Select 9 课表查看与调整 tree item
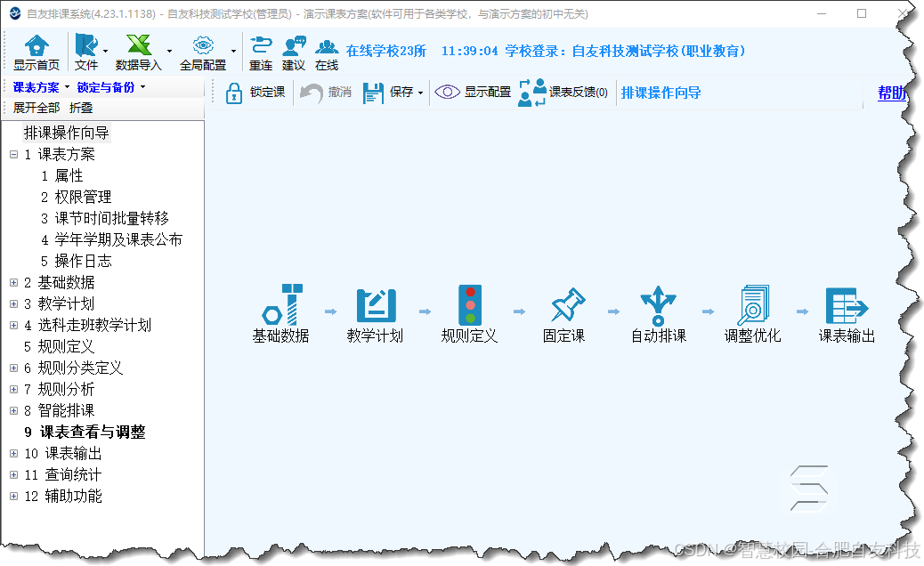Image resolution: width=924 pixels, height=566 pixels. click(85, 432)
